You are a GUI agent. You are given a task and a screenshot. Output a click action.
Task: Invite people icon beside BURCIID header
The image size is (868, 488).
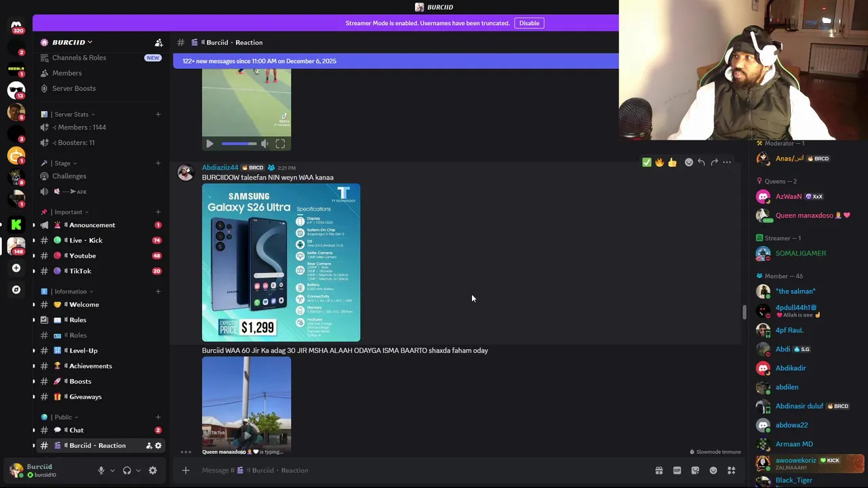click(x=158, y=43)
